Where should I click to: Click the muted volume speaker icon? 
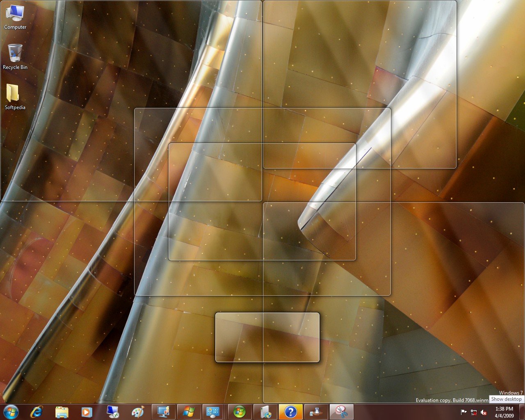(x=484, y=412)
